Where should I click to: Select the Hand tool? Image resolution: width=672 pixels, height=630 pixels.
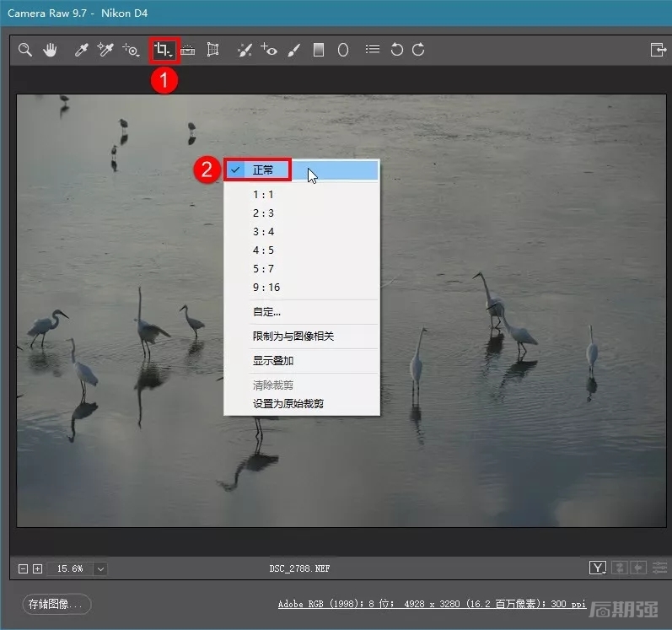click(50, 50)
